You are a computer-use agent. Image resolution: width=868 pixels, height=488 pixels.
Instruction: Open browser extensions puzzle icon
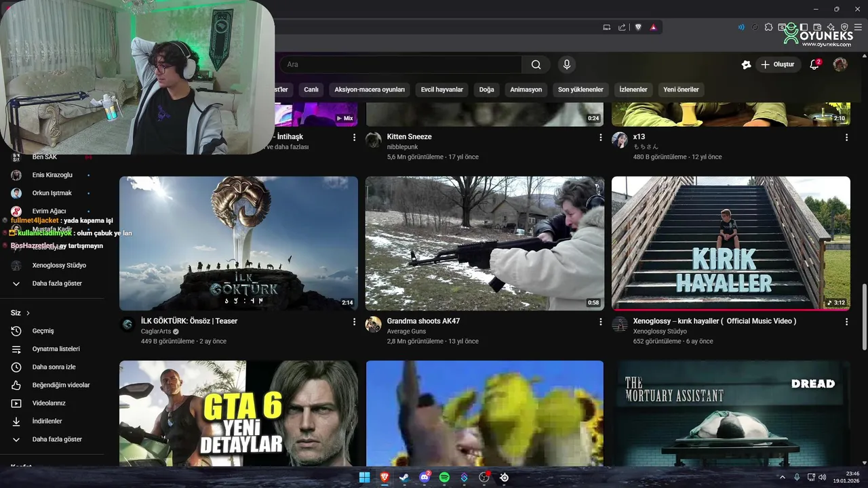point(768,27)
